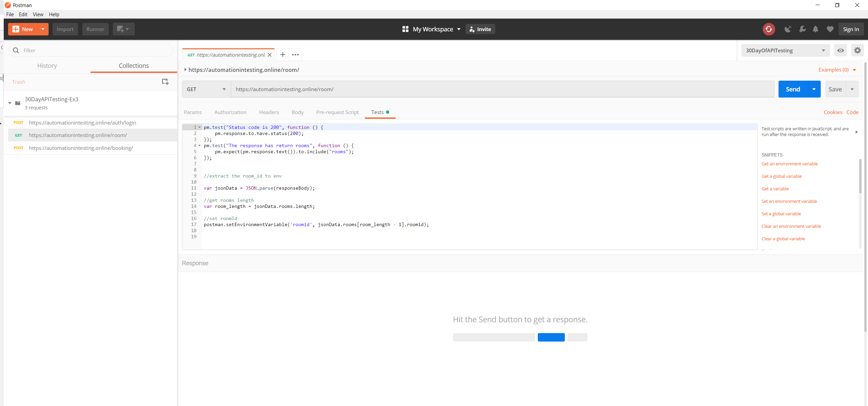Viewport: 868px width, 406px height.
Task: Click the New button
Action: [x=23, y=29]
